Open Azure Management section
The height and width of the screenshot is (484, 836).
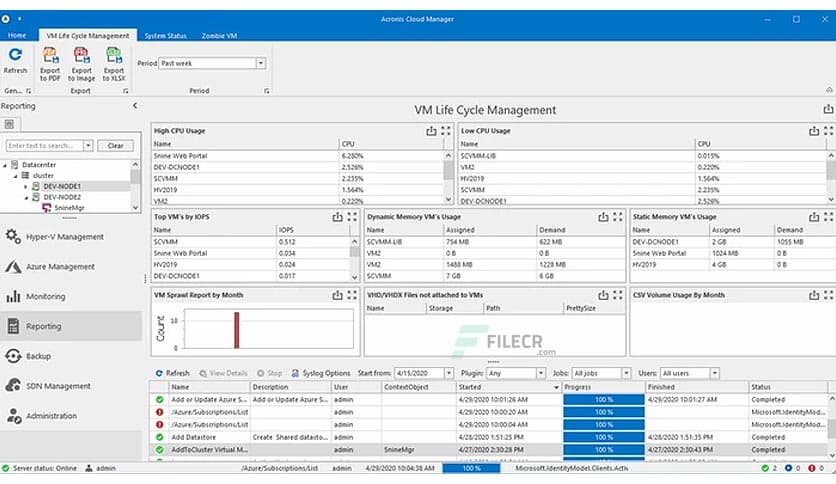71,267
